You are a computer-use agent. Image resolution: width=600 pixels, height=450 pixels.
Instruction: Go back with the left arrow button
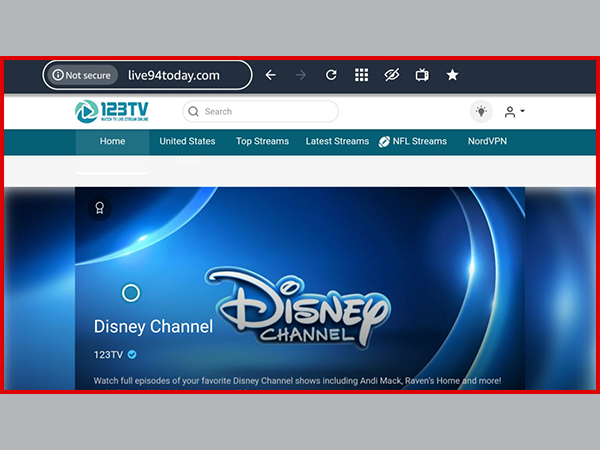[271, 75]
